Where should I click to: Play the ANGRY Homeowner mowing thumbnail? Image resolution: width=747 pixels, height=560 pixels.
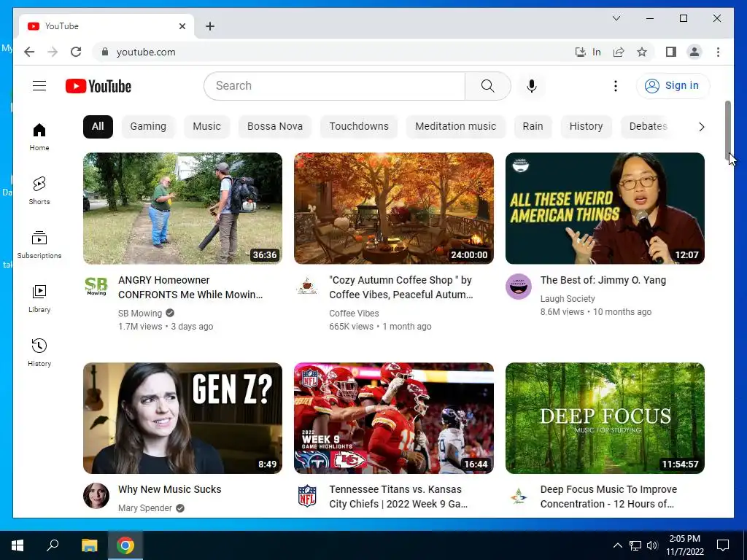182,208
